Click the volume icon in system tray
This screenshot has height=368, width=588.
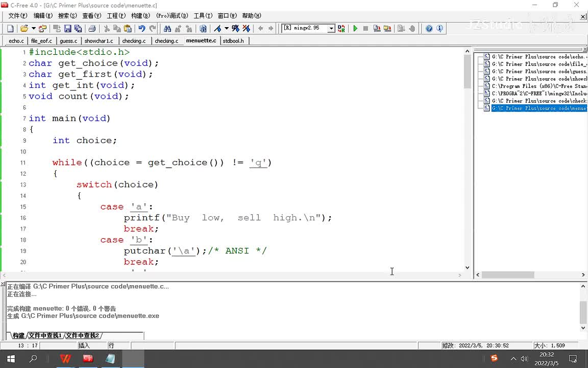coord(524,359)
